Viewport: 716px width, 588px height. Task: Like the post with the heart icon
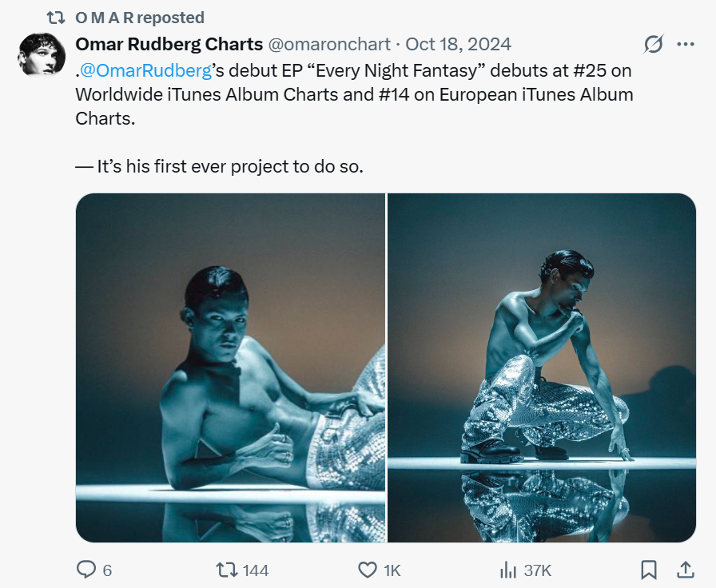[367, 570]
